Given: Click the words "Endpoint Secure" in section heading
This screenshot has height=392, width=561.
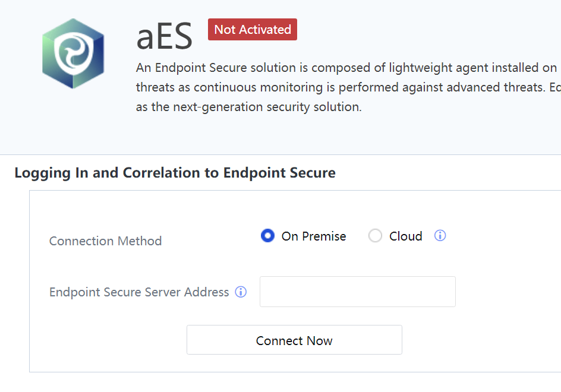Looking at the screenshot, I should click(x=279, y=173).
